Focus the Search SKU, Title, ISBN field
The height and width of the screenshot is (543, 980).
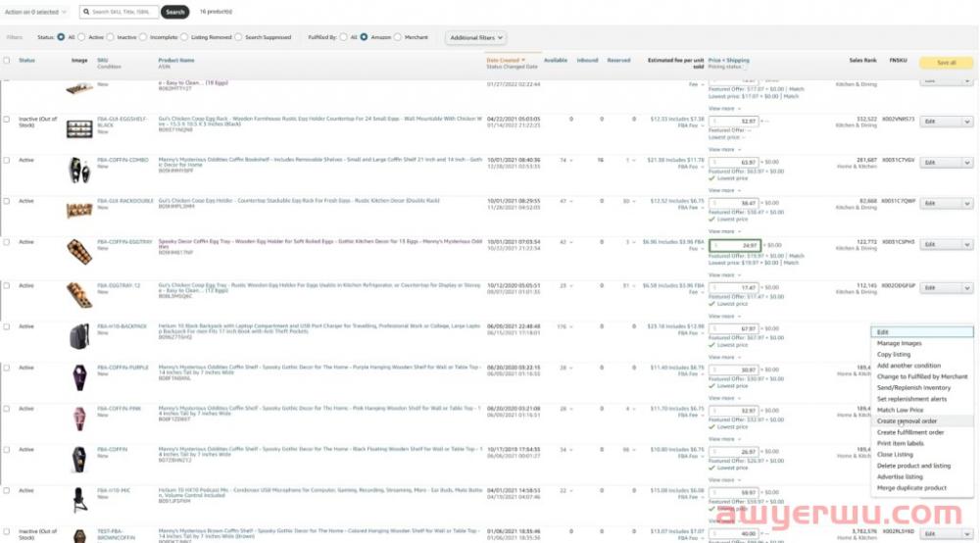coord(120,12)
